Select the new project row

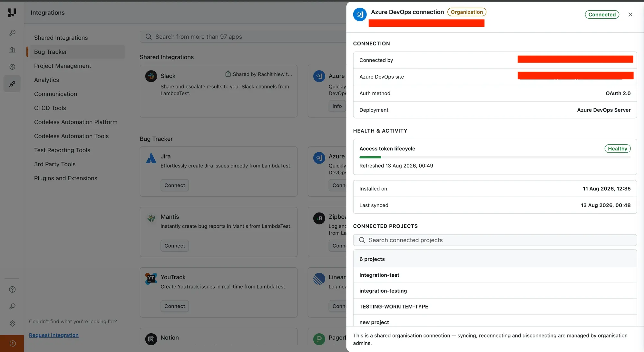(x=495, y=321)
